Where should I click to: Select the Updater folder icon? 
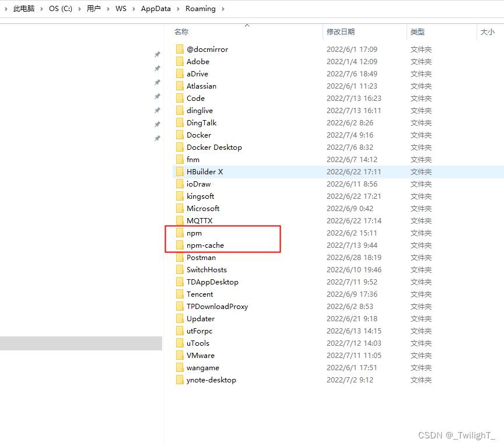pos(180,318)
